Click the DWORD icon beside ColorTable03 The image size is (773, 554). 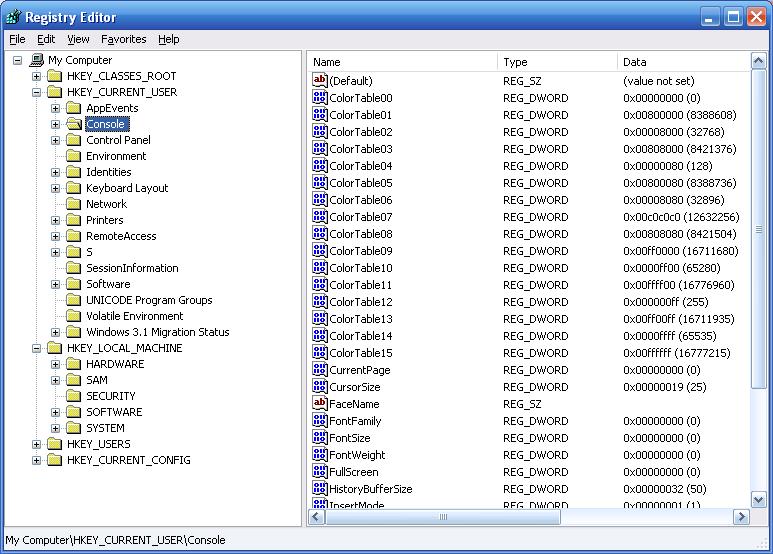[320, 148]
